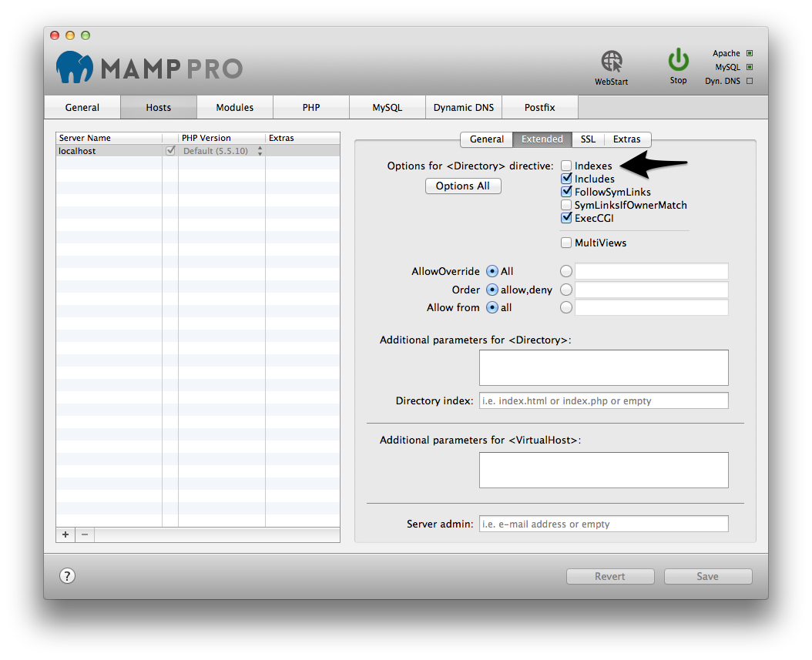Click the Options All button
Viewport: 812px width, 660px height.
coord(463,186)
